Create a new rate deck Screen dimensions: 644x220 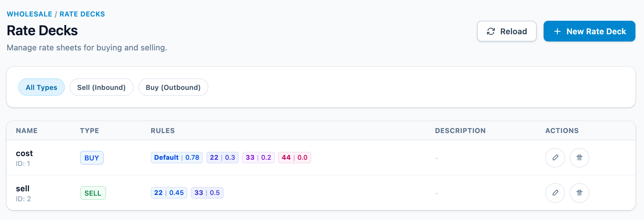coord(589,31)
